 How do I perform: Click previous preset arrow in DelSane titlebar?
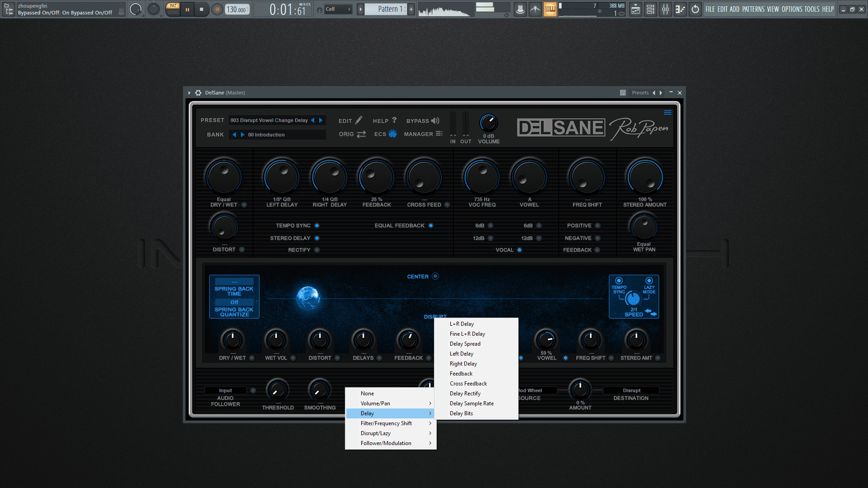pyautogui.click(x=654, y=93)
